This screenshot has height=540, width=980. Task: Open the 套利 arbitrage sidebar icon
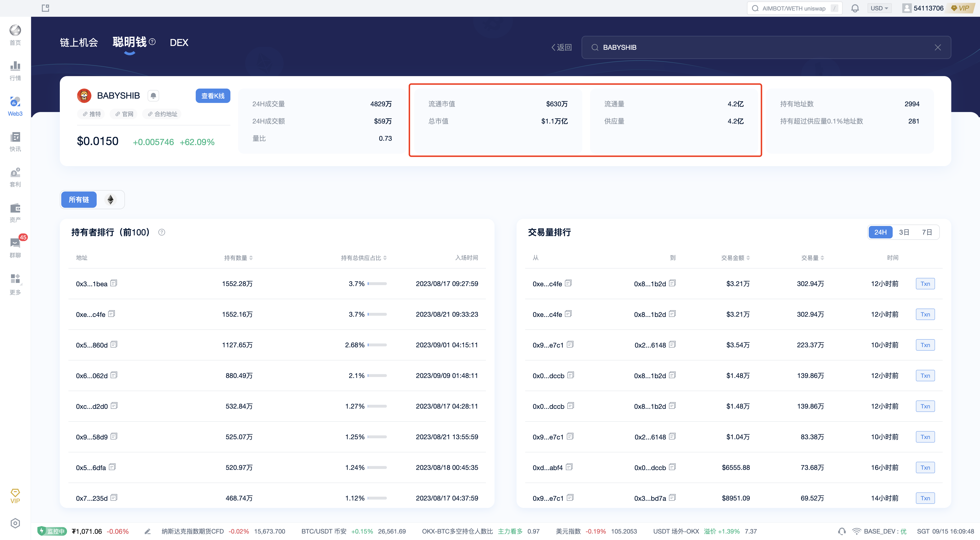15,177
